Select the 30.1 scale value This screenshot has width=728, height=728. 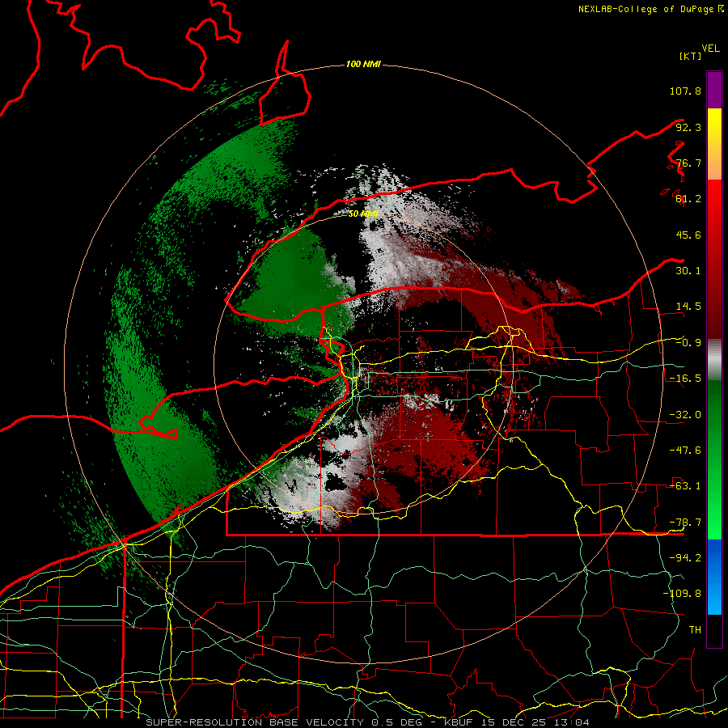[688, 271]
